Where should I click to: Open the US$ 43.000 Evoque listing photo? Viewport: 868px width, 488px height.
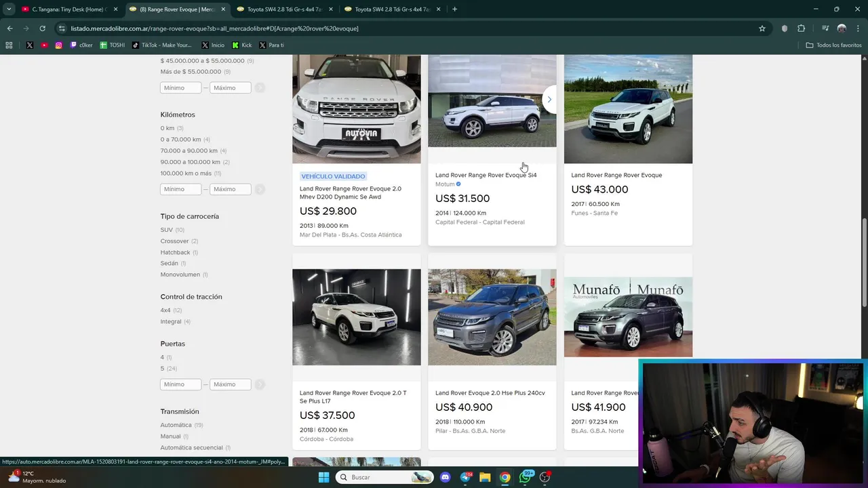coord(628,109)
